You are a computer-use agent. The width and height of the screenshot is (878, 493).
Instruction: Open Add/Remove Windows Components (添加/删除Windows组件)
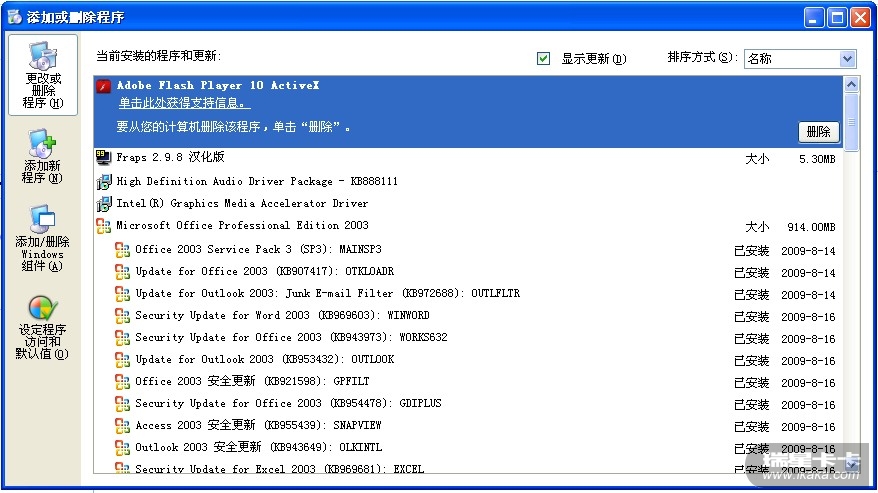pos(42,238)
